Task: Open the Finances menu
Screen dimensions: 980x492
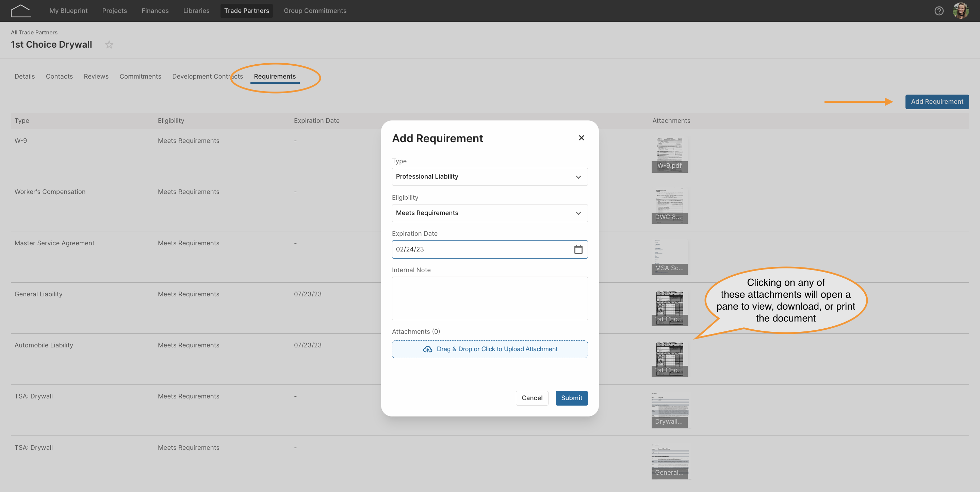Action: pyautogui.click(x=155, y=11)
